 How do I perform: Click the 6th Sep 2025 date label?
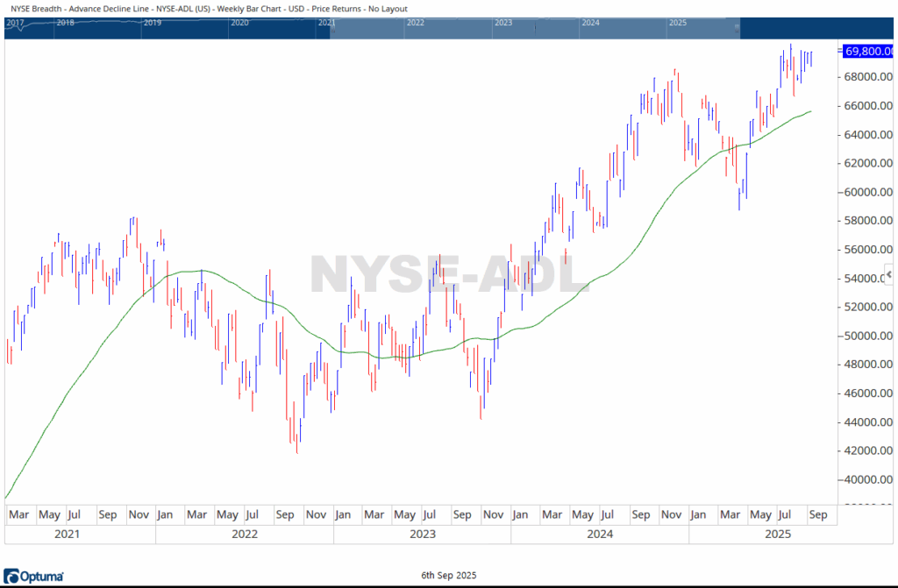coord(447,575)
